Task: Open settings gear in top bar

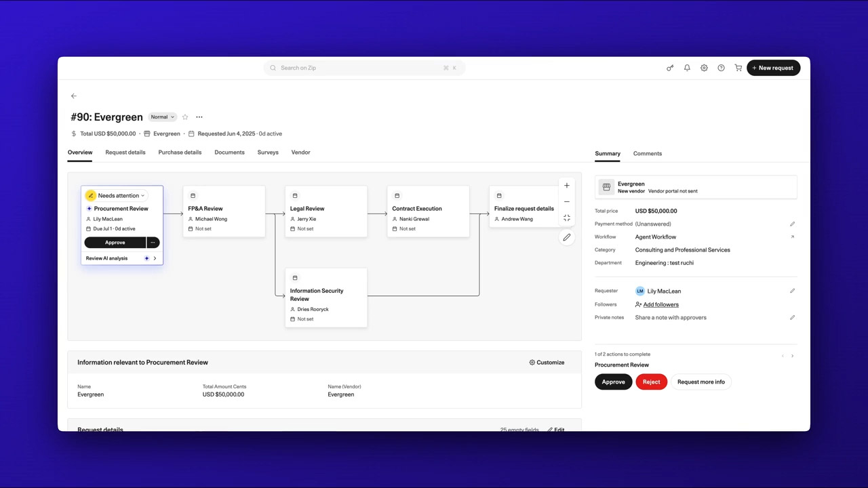Action: click(x=704, y=68)
